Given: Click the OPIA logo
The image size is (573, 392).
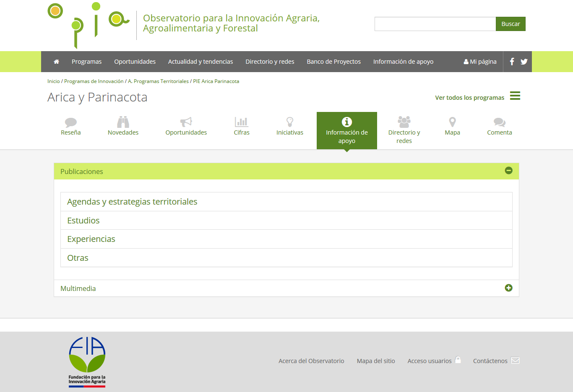Looking at the screenshot, I should click(89, 25).
